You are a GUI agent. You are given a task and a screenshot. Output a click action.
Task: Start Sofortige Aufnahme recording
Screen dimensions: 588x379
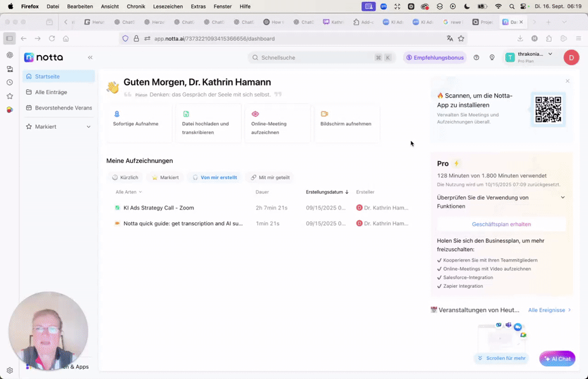click(139, 123)
